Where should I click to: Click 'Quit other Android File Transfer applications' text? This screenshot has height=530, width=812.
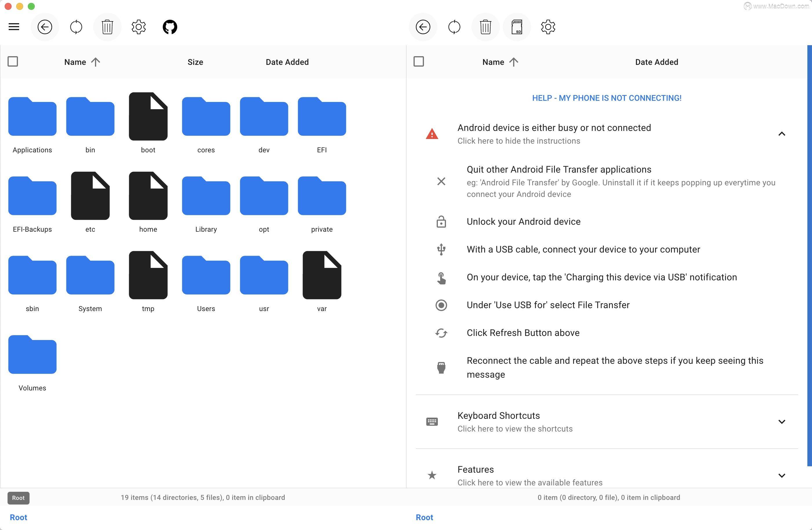(x=559, y=170)
